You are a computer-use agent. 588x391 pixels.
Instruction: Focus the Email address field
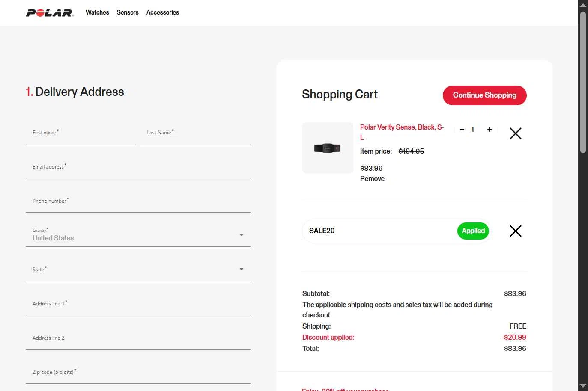tap(138, 167)
